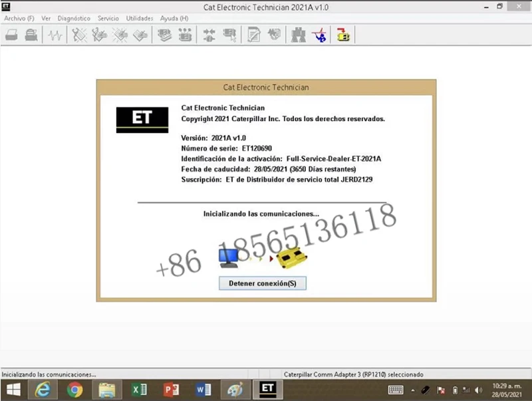Open Excel from the taskbar
Screen dimensions: 532x401
click(x=139, y=390)
